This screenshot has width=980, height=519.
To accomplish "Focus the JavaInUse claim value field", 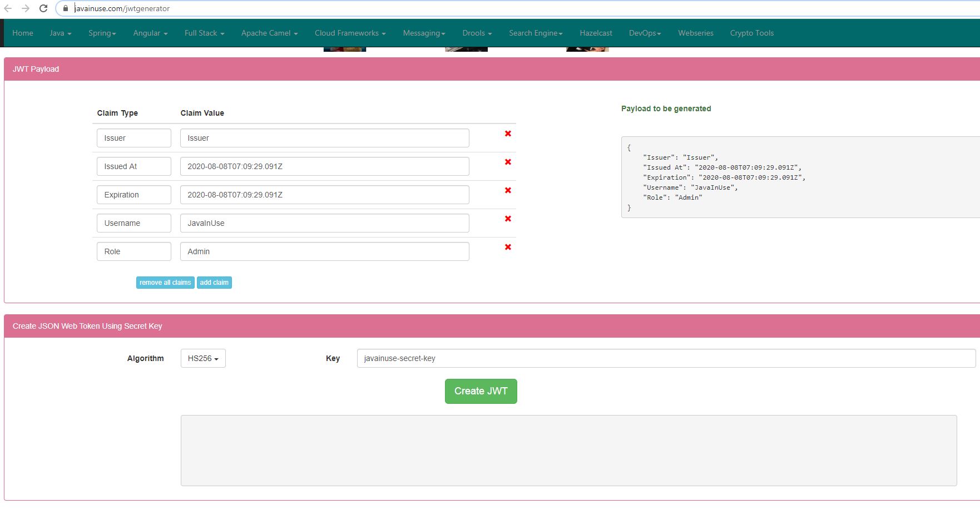I will pos(325,223).
